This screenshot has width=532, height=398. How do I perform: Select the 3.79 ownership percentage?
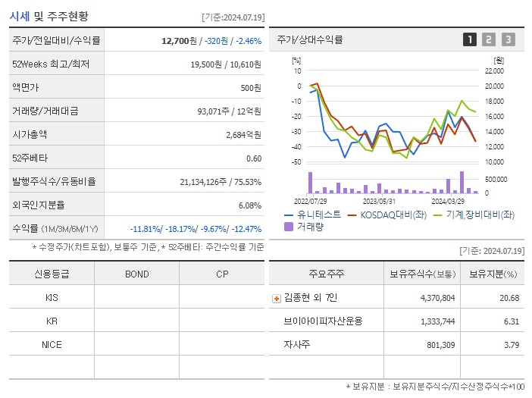click(512, 345)
